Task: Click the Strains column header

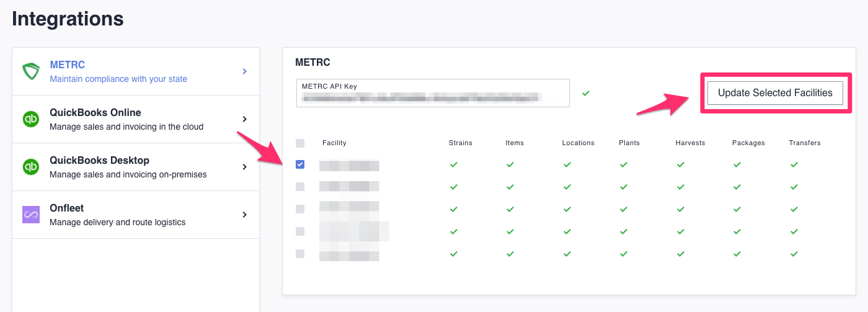Action: point(461,143)
